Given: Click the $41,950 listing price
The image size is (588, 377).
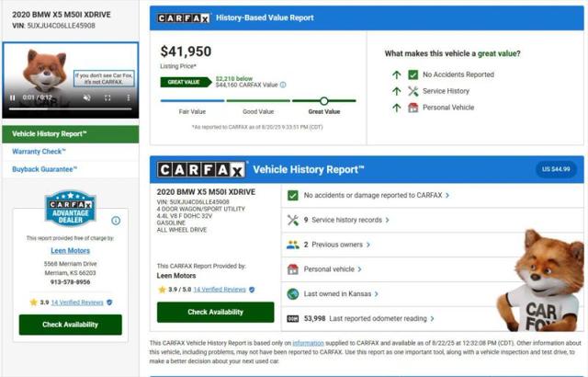Looking at the screenshot, I should click(x=186, y=51).
